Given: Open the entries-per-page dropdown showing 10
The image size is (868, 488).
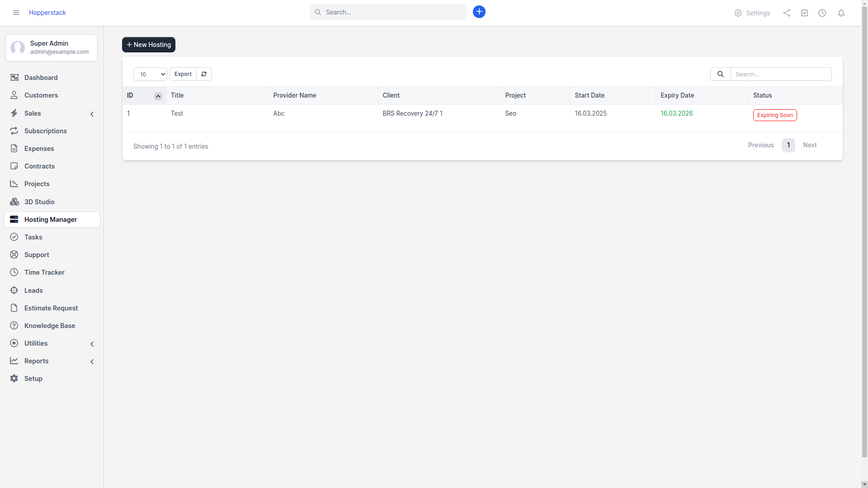Looking at the screenshot, I should [x=150, y=74].
